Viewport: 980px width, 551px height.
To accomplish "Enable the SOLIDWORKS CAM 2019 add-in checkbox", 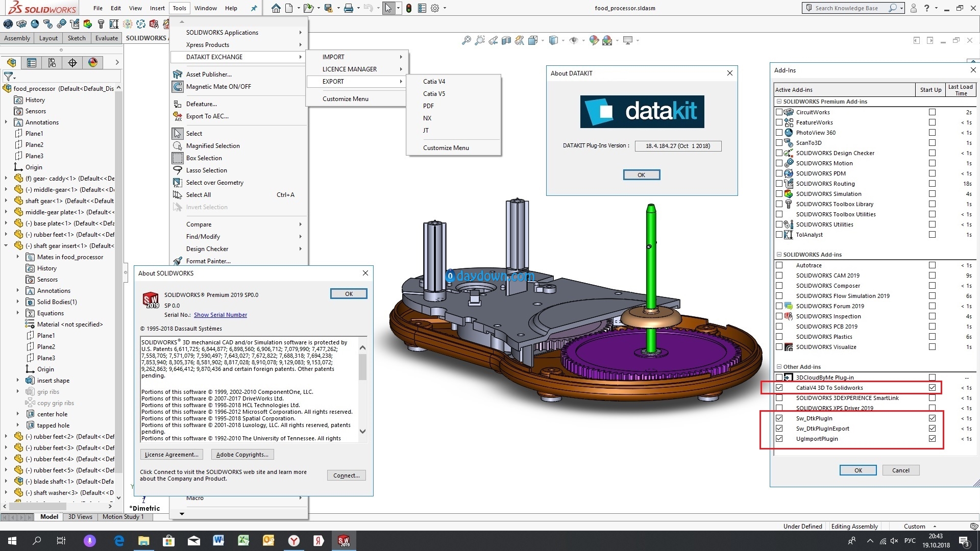I will pyautogui.click(x=779, y=275).
